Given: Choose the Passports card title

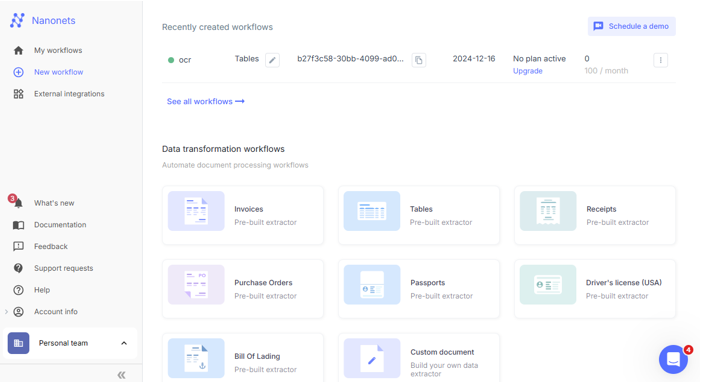Looking at the screenshot, I should pyautogui.click(x=428, y=283).
